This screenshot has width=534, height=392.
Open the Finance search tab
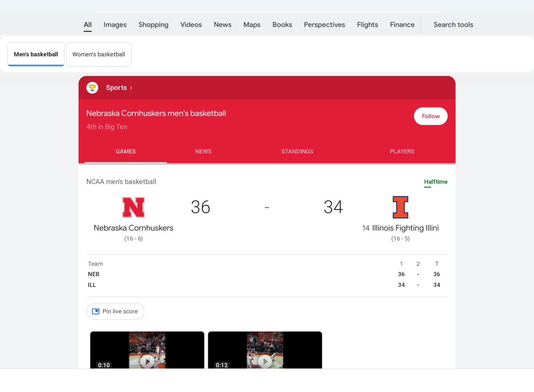point(402,25)
